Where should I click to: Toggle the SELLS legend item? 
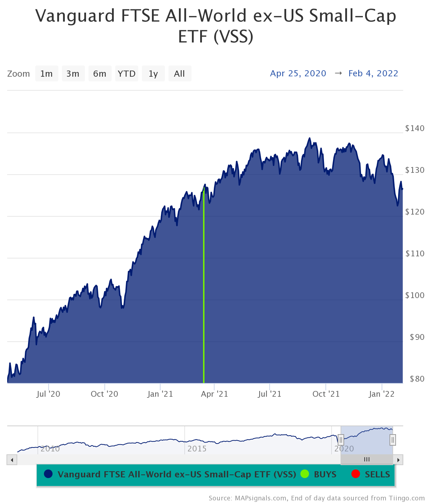[370, 474]
